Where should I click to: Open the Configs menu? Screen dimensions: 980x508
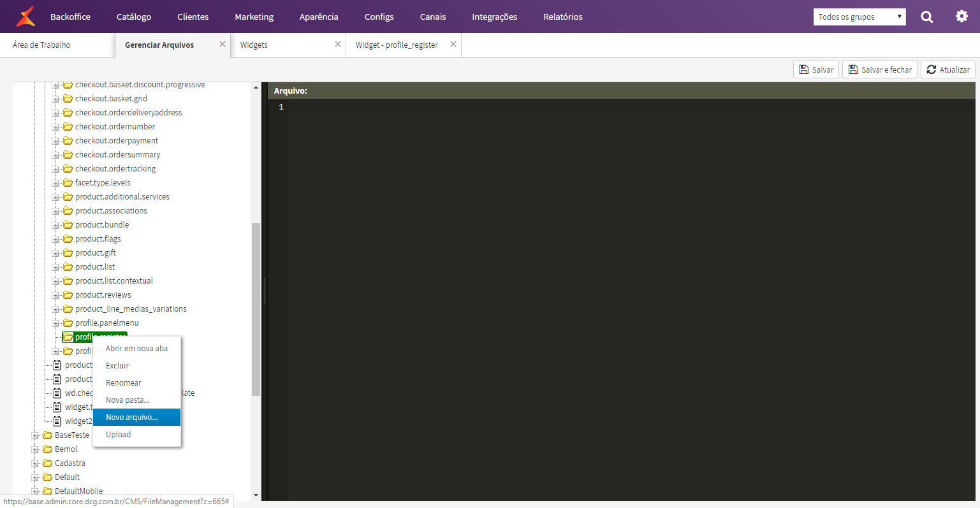click(x=379, y=17)
